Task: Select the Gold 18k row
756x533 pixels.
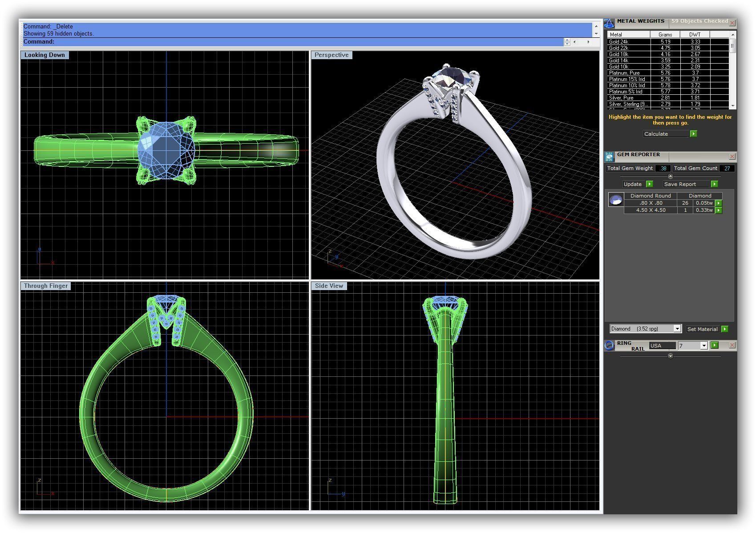Action: pos(668,54)
